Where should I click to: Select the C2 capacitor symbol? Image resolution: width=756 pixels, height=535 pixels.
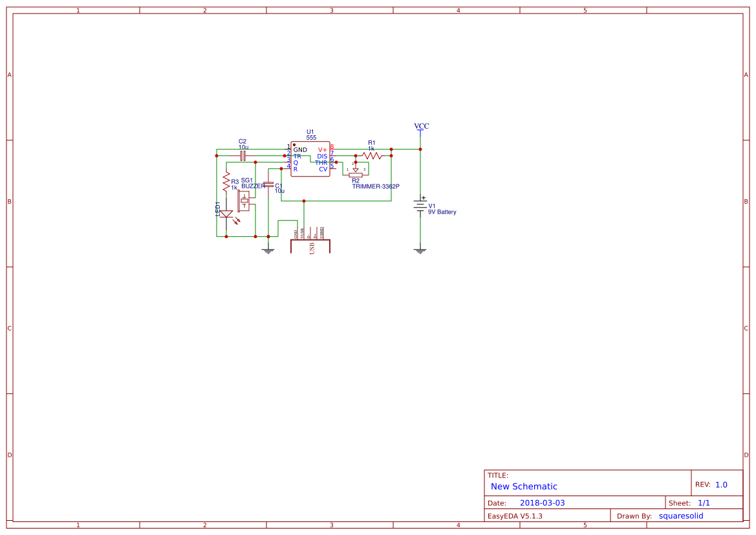(243, 156)
